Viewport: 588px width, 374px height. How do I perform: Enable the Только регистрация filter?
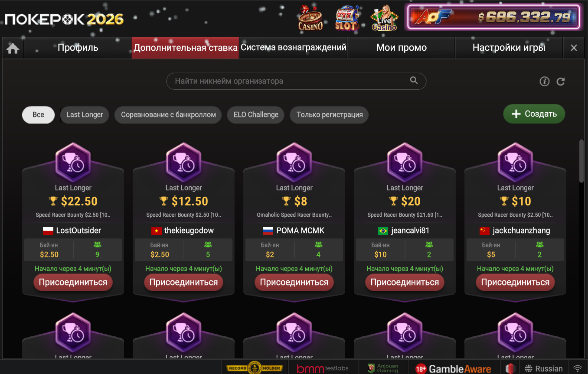pos(330,115)
